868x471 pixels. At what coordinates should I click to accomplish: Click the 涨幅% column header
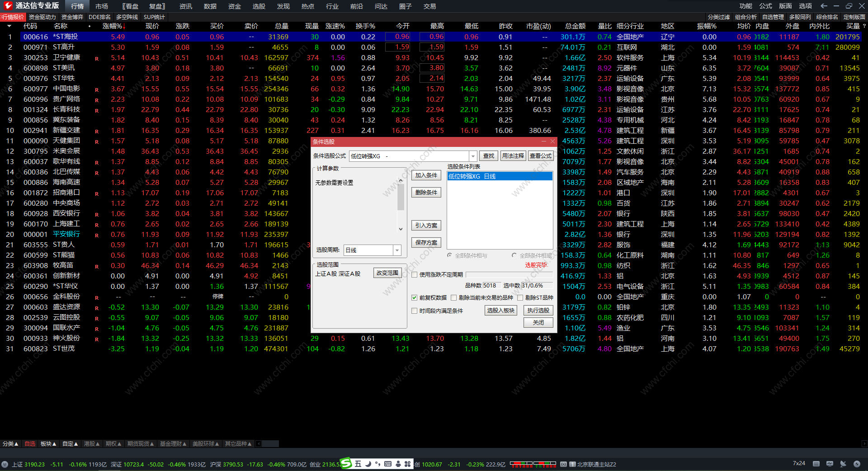[x=113, y=26]
